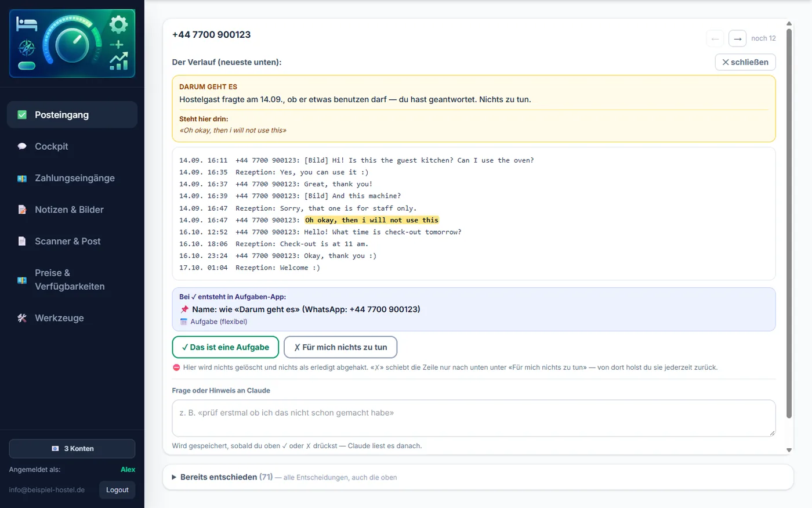Click the Cockpit speech bubble icon
The height and width of the screenshot is (508, 812).
tap(22, 146)
